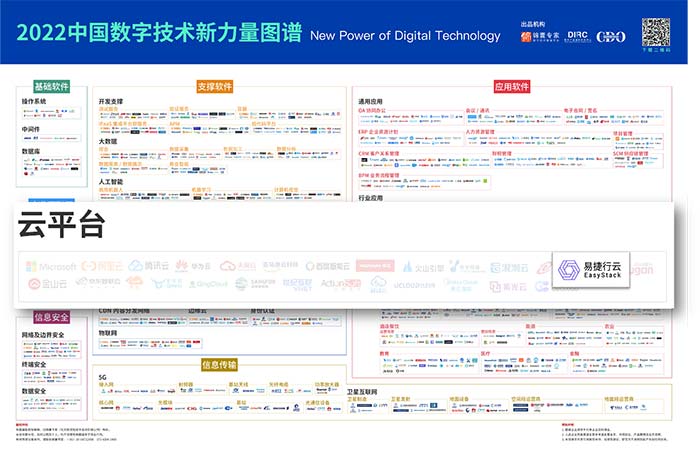
Task: Click the 2022中国数字技术新力量图谱 title
Action: [x=159, y=32]
